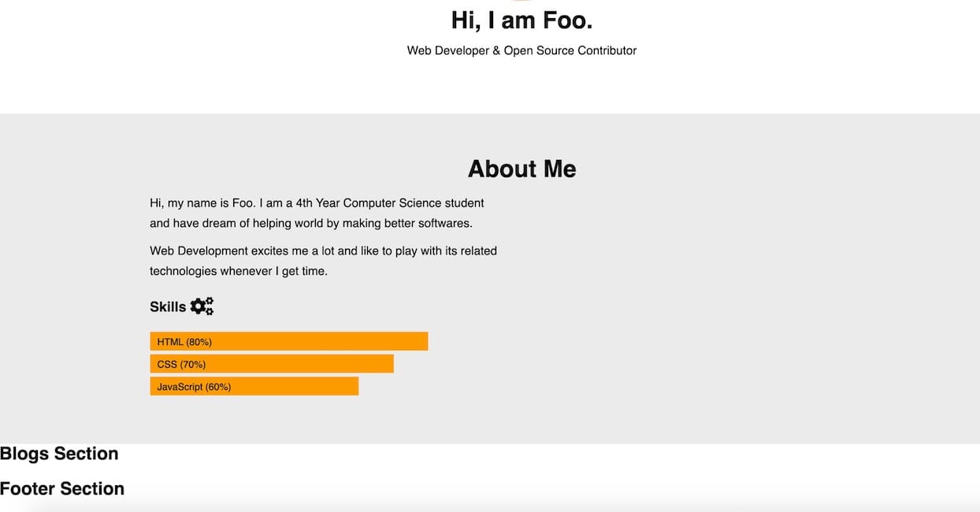Screen dimensions: 980x512
Task: Click the "Skills" heading text
Action: (168, 306)
